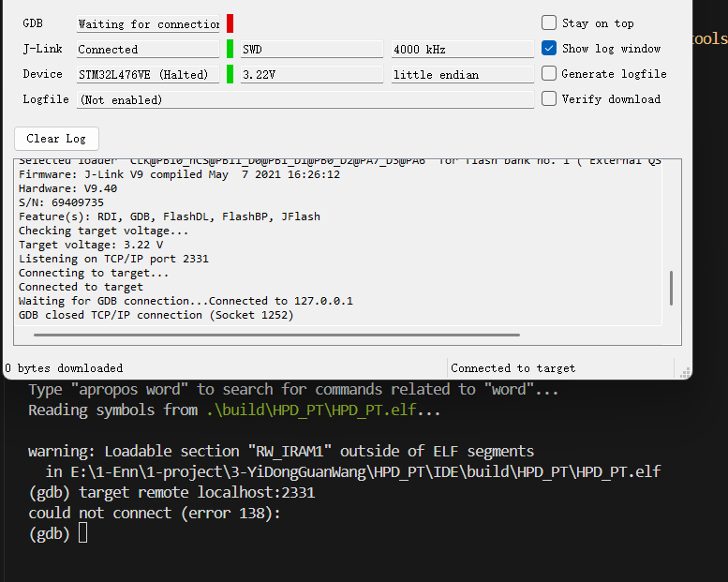Click the log window vertical scrollbar
The width and height of the screenshot is (728, 582).
point(671,288)
